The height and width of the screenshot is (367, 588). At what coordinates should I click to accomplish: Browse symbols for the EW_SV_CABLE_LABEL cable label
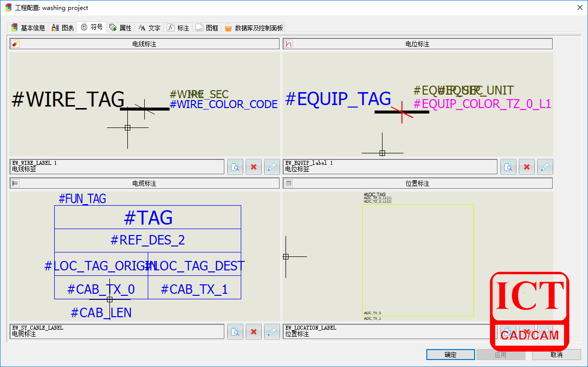click(235, 332)
